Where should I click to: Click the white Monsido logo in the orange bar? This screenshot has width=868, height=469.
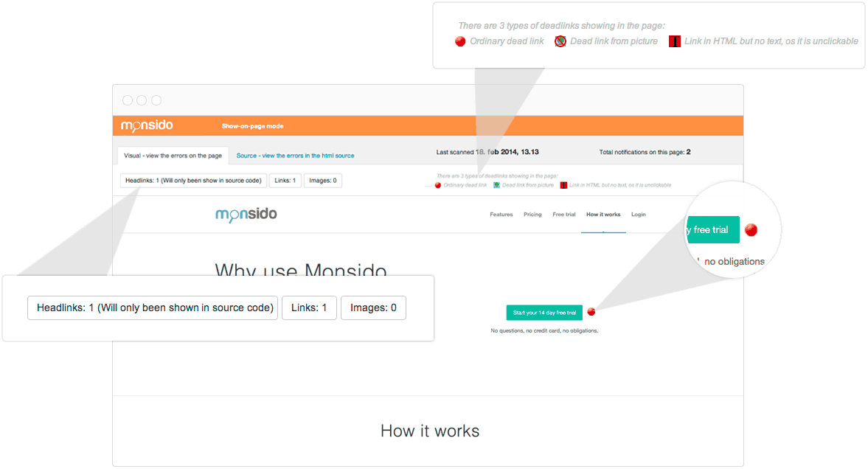[147, 125]
